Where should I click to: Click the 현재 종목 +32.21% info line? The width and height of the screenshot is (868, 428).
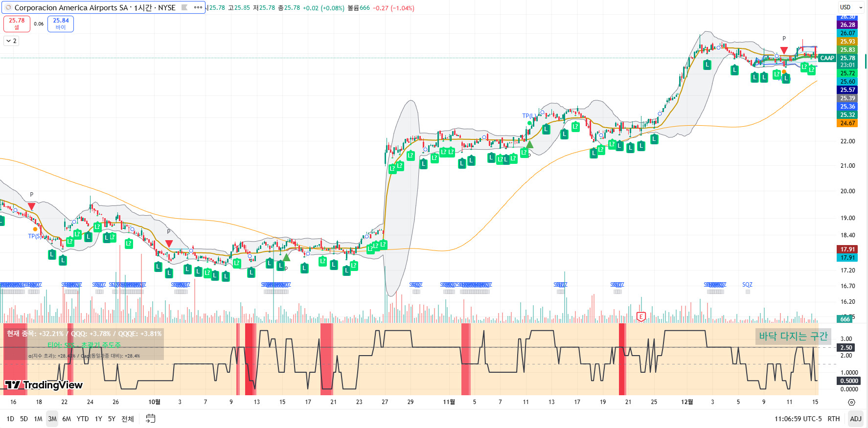[84, 334]
